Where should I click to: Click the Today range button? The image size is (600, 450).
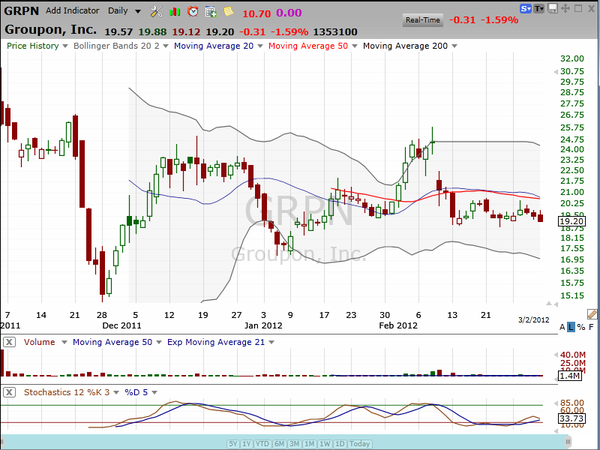(x=360, y=444)
